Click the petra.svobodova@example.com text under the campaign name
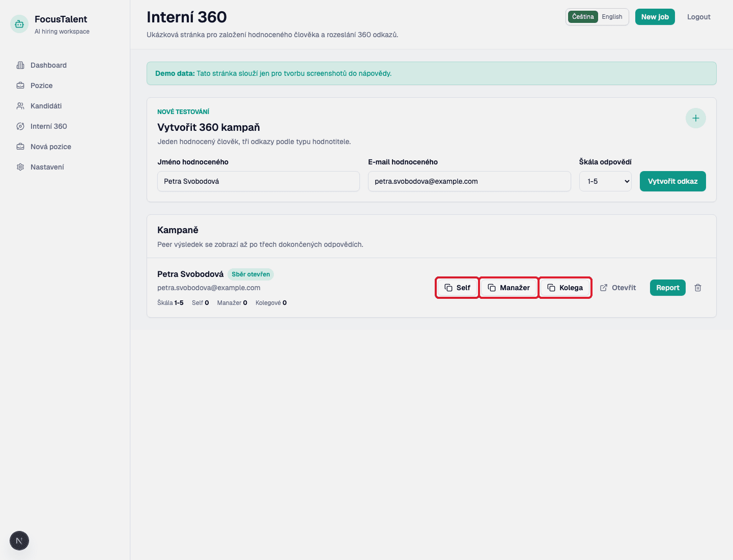The height and width of the screenshot is (560, 733). 209,288
